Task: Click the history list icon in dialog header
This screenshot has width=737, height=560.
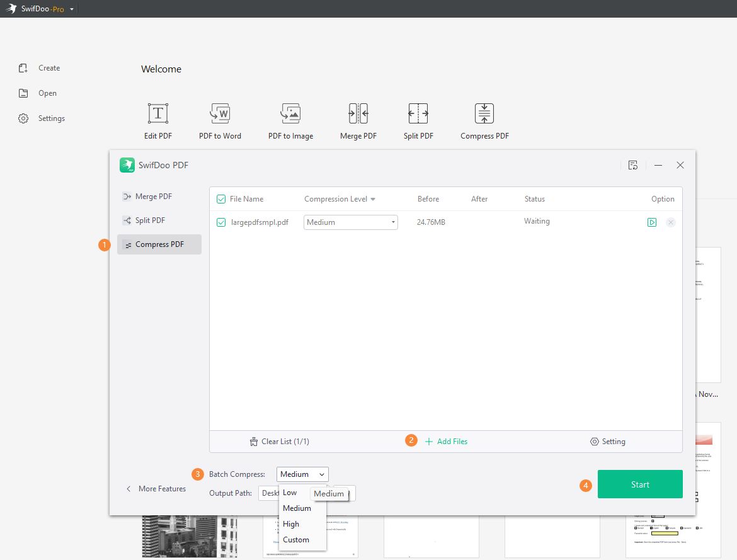Action: (633, 165)
